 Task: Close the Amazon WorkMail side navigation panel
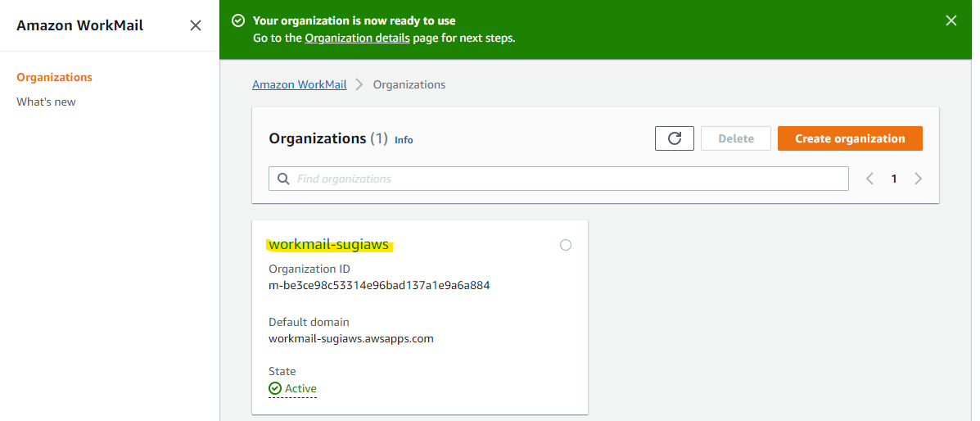tap(196, 25)
